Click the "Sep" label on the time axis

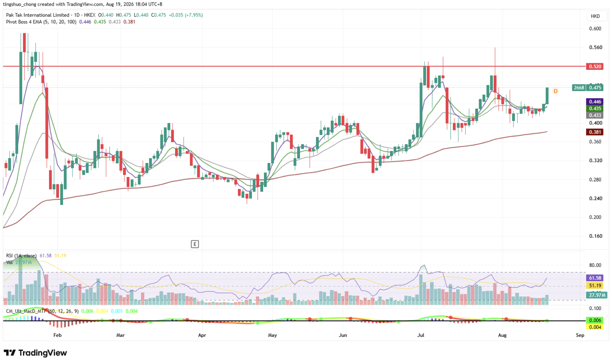coord(580,335)
